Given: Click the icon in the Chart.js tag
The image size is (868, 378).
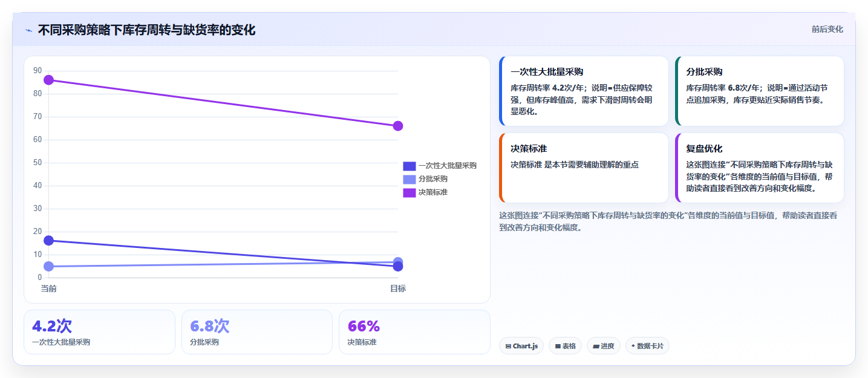Looking at the screenshot, I should (x=509, y=347).
